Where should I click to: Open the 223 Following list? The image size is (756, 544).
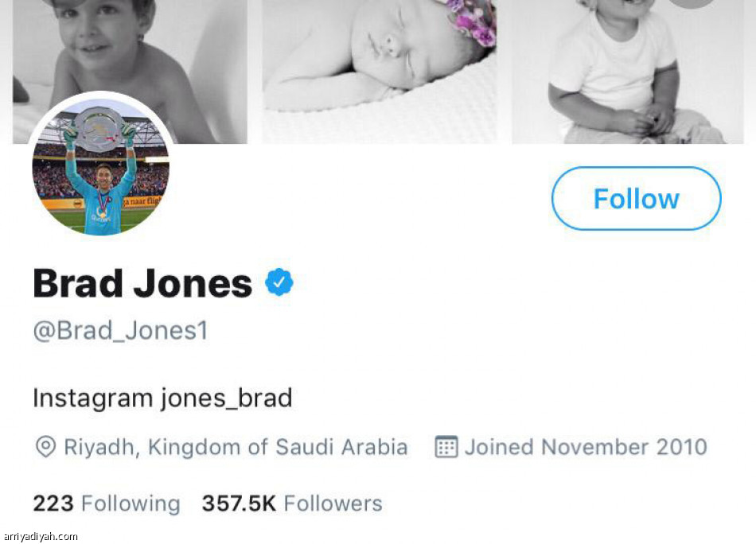click(x=107, y=503)
